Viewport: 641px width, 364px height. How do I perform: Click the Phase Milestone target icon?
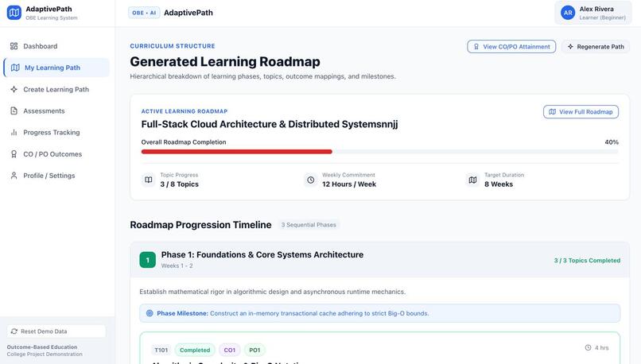(x=150, y=313)
